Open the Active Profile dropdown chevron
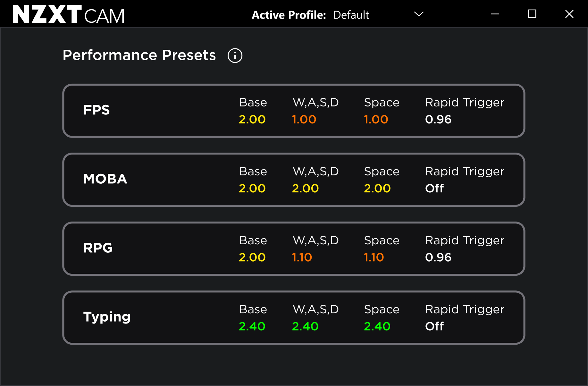588x386 pixels. pos(419,14)
